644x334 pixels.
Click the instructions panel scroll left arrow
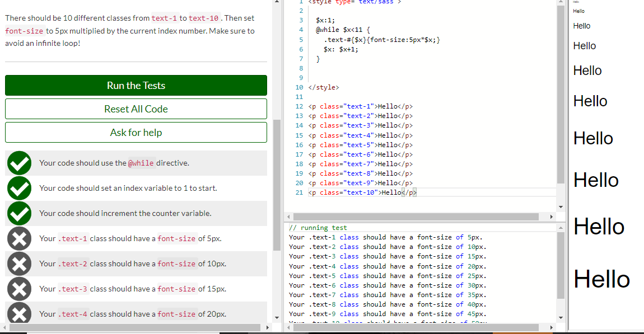pyautogui.click(x=4, y=327)
